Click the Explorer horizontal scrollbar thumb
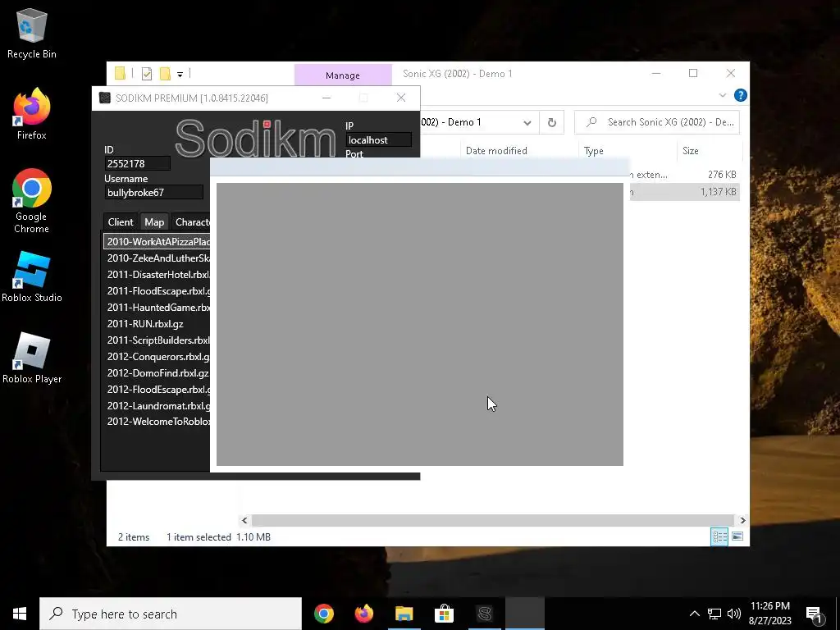The height and width of the screenshot is (630, 840). (x=492, y=520)
